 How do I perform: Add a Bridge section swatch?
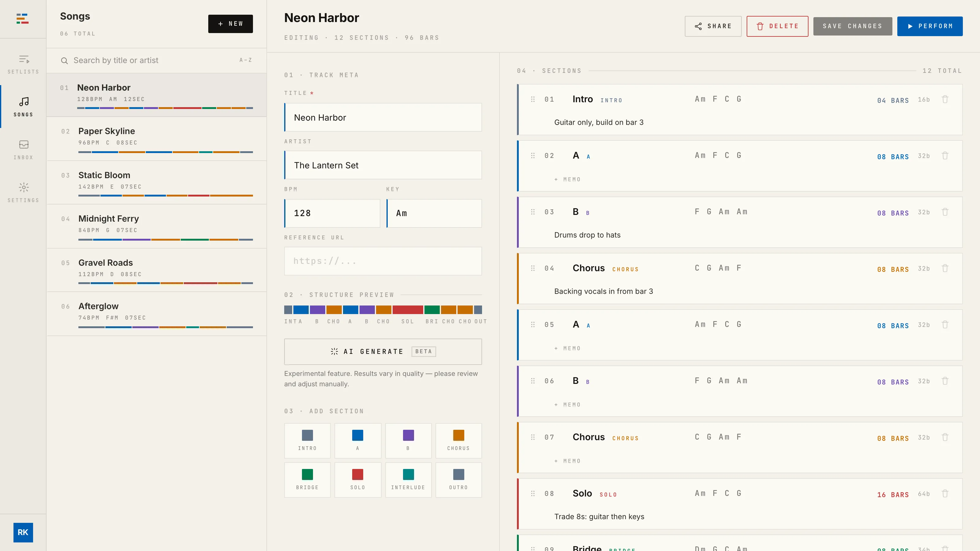tap(307, 480)
